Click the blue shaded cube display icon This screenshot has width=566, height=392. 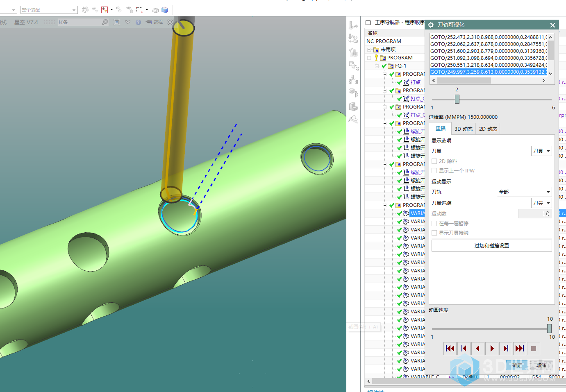165,9
